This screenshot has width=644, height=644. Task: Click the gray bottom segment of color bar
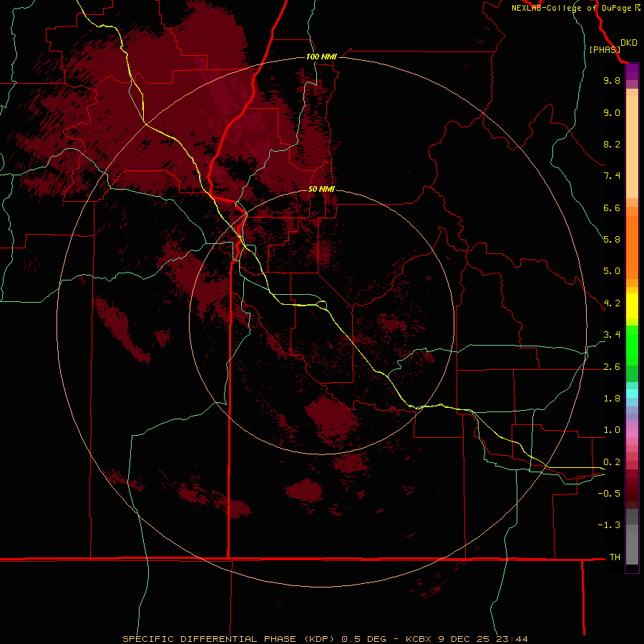coord(632,550)
